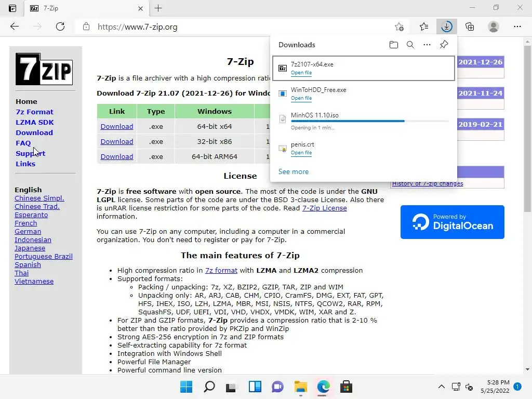Open Widgets taskbar icon
Image resolution: width=532 pixels, height=399 pixels.
[x=255, y=387]
